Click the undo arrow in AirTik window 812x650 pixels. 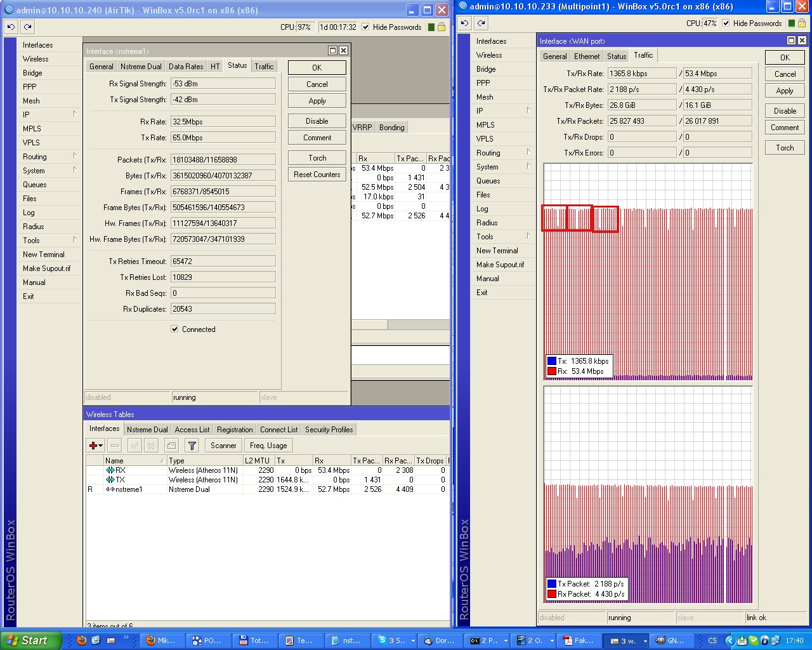(x=11, y=27)
